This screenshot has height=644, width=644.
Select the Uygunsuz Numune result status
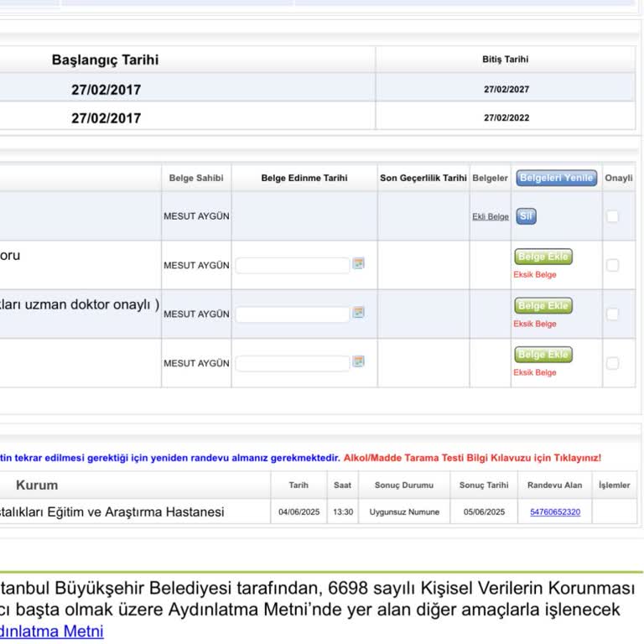coord(404,512)
